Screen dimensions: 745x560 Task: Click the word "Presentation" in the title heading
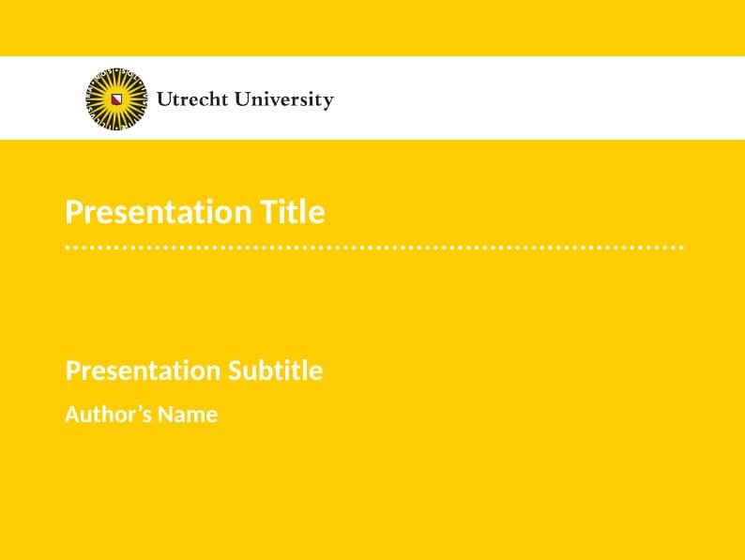pos(157,212)
